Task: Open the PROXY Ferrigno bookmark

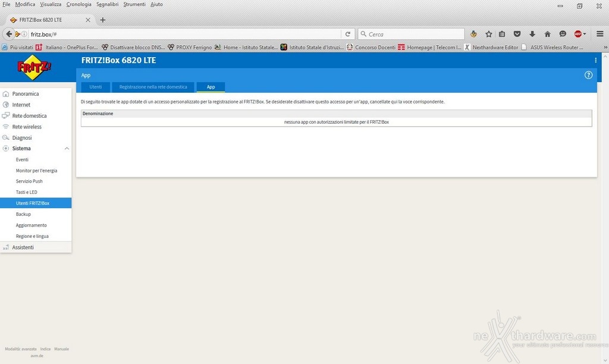Action: [x=190, y=48]
